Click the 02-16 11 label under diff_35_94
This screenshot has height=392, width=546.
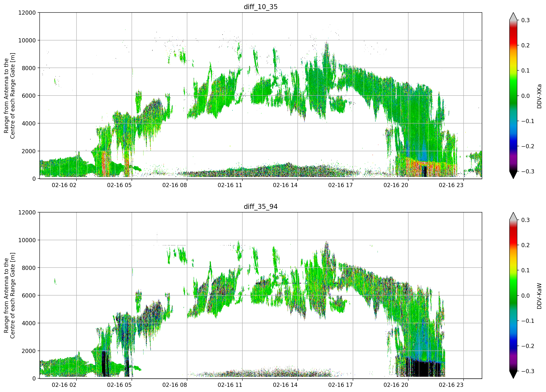230,385
